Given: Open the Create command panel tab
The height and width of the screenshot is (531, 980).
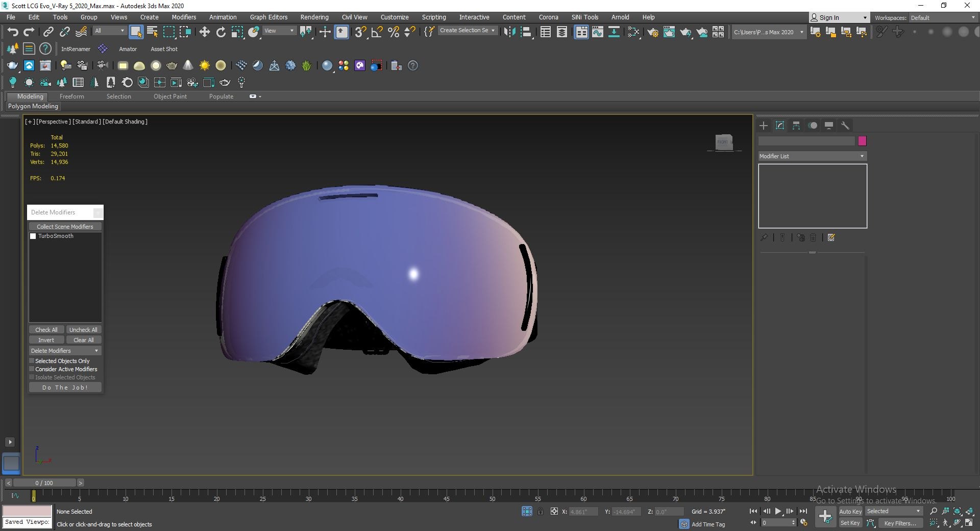Looking at the screenshot, I should 764,126.
